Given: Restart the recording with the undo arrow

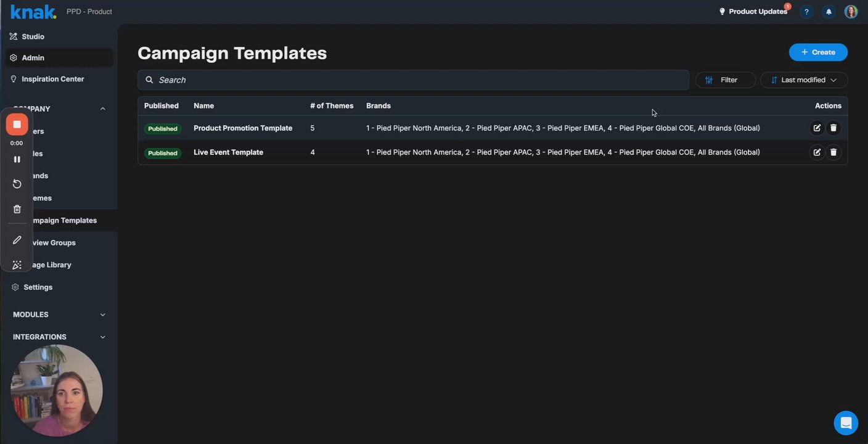Looking at the screenshot, I should point(17,184).
